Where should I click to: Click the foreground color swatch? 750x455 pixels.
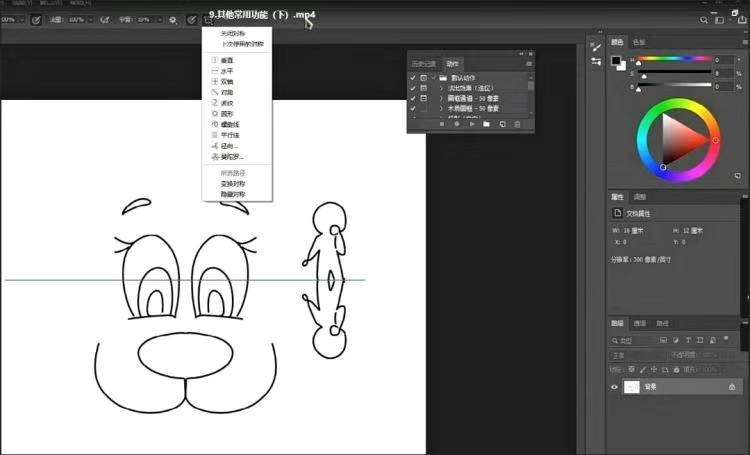click(617, 60)
